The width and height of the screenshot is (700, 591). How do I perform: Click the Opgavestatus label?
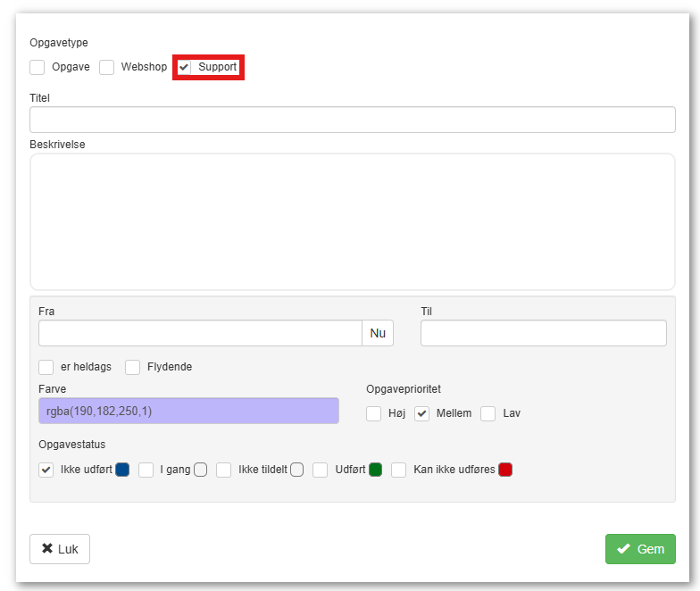72,445
